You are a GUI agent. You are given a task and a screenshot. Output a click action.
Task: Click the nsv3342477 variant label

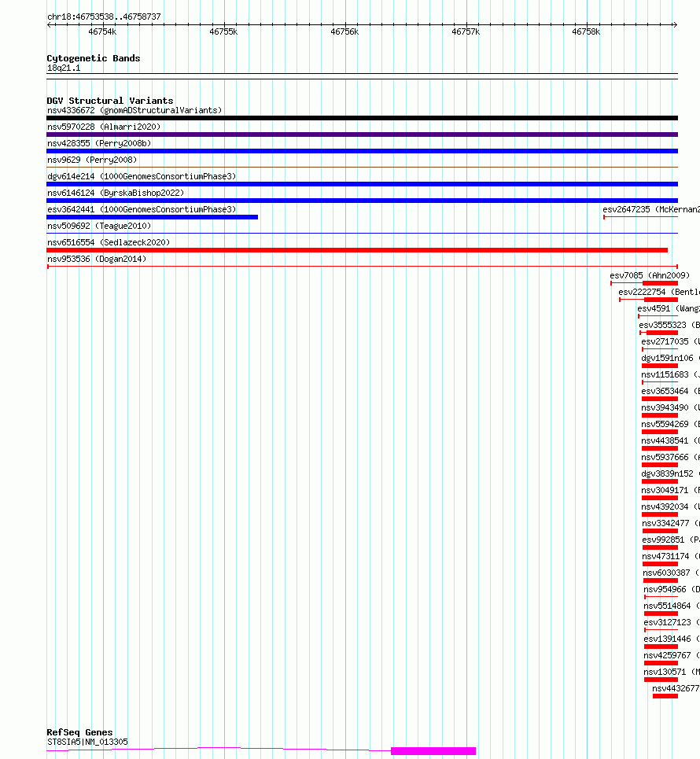click(671, 523)
